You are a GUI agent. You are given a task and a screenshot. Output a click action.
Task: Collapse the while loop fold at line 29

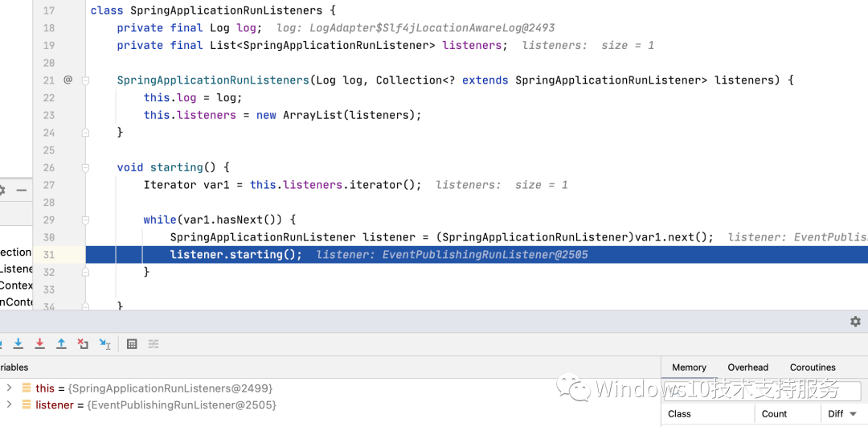click(x=85, y=220)
